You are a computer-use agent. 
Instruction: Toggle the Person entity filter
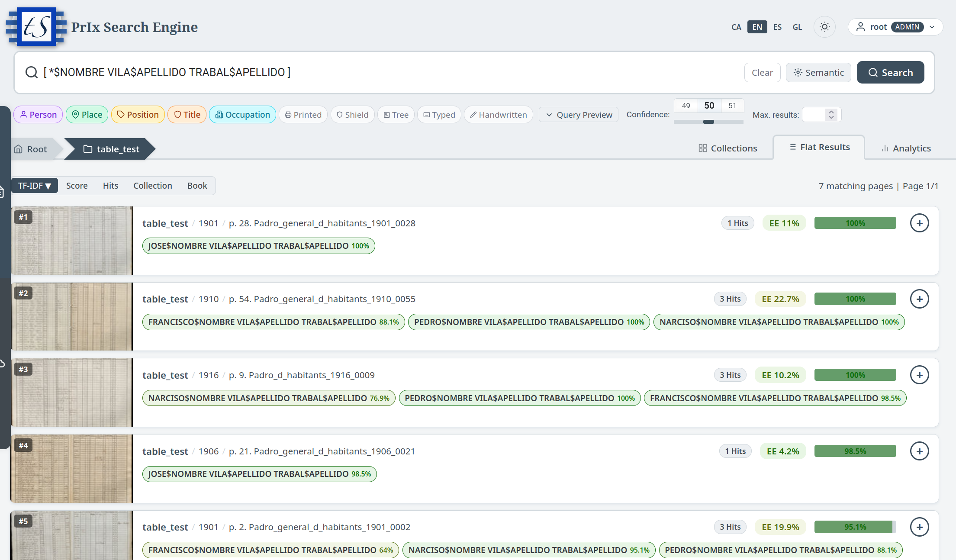tap(38, 115)
